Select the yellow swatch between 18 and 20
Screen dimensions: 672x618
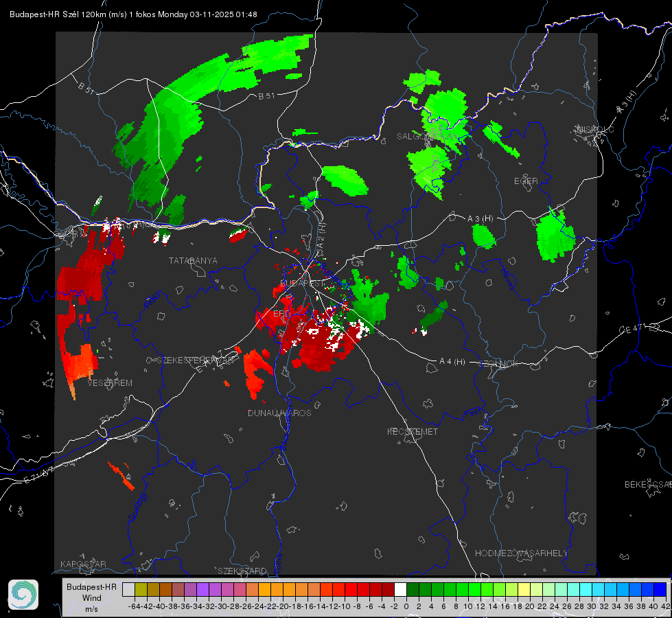[524, 590]
